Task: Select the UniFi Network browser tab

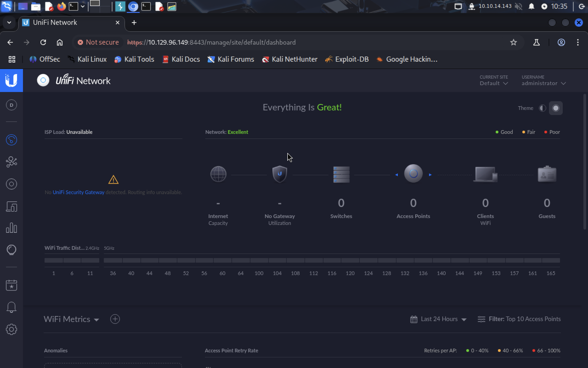Action: pyautogui.click(x=71, y=23)
